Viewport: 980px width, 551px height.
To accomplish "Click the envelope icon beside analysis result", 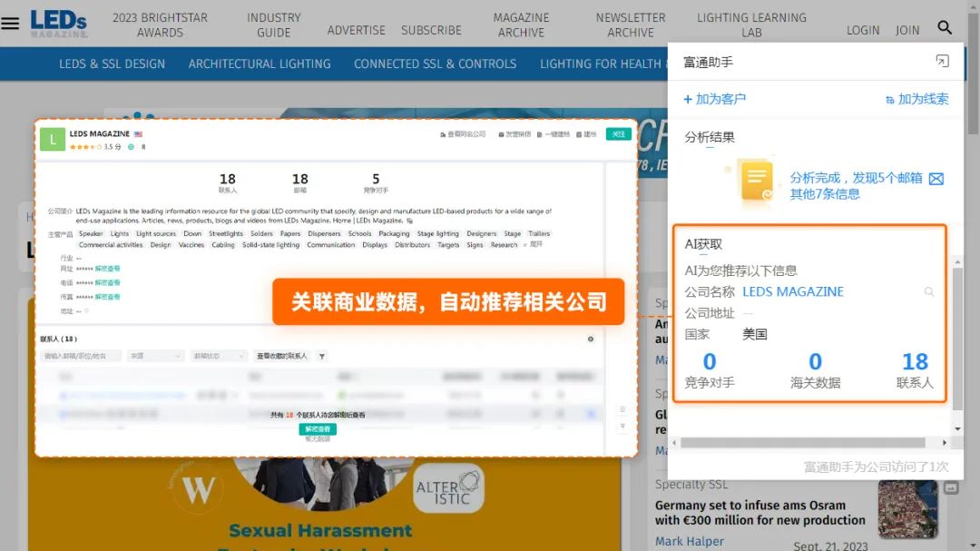I will [x=936, y=179].
